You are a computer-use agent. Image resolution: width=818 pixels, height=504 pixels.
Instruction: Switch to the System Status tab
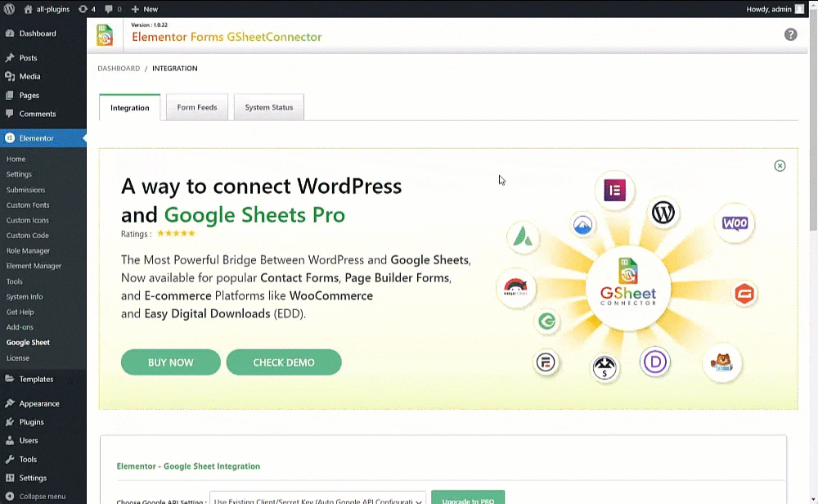coord(268,107)
